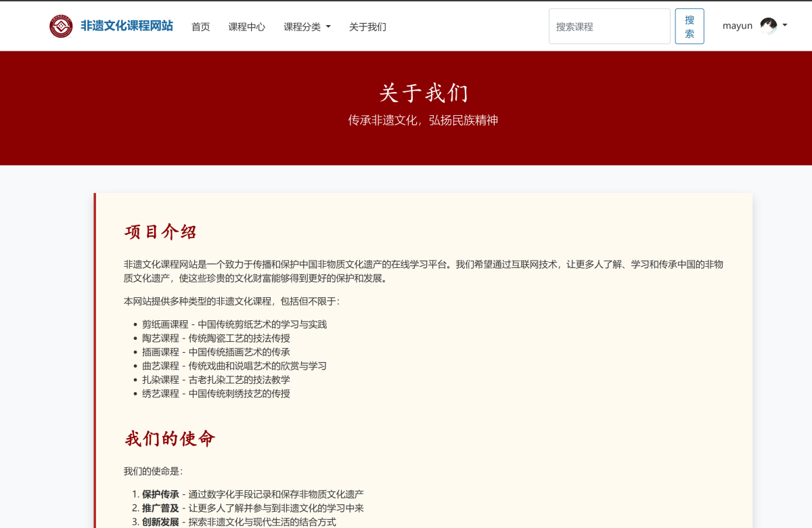Click the bold 推广普及 mission item
812x528 pixels.
pos(160,508)
